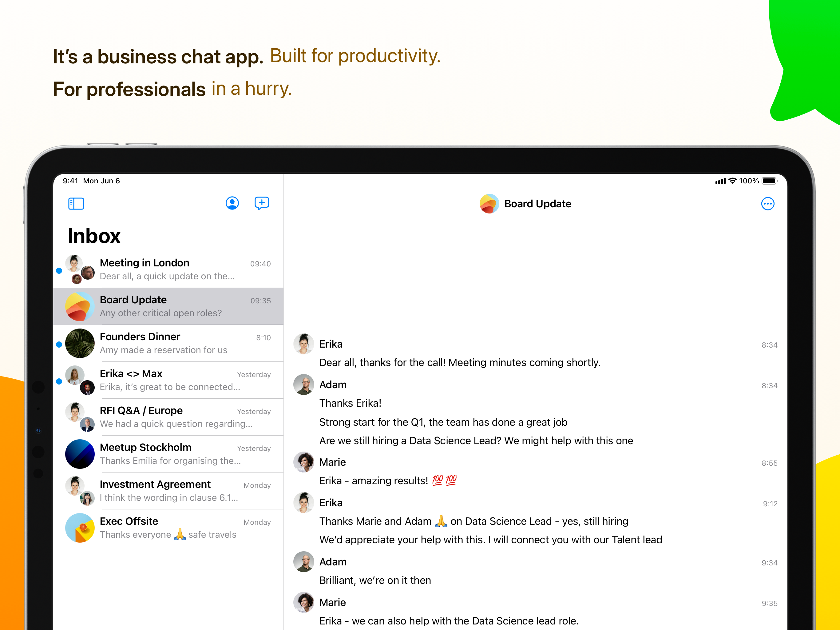Image resolution: width=840 pixels, height=630 pixels.
Task: Select message 'Dear all, thanks for the call!'
Action: tap(459, 362)
